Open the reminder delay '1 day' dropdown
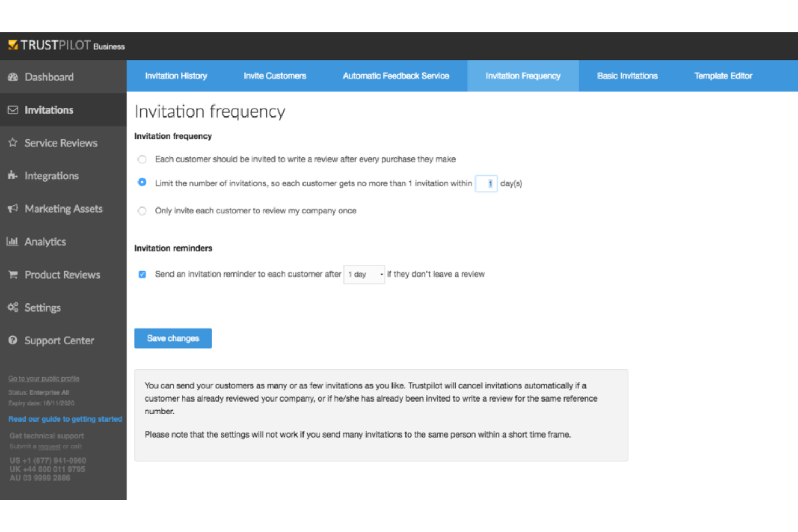The image size is (798, 532). point(364,274)
